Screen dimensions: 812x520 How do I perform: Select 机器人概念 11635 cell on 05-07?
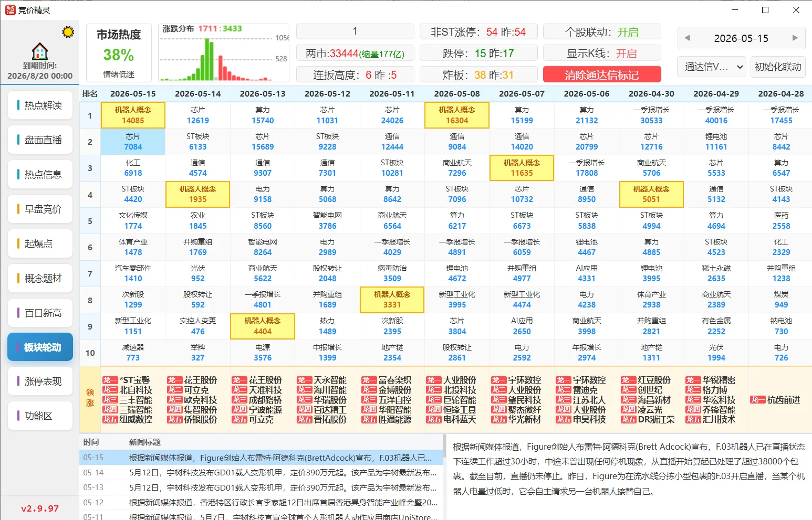[522, 168]
